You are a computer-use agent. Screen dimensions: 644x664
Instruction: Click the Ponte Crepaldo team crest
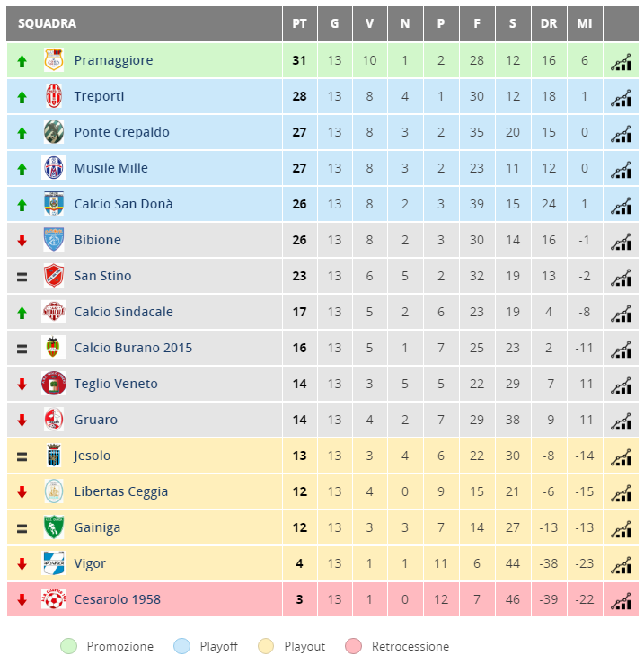pyautogui.click(x=54, y=132)
